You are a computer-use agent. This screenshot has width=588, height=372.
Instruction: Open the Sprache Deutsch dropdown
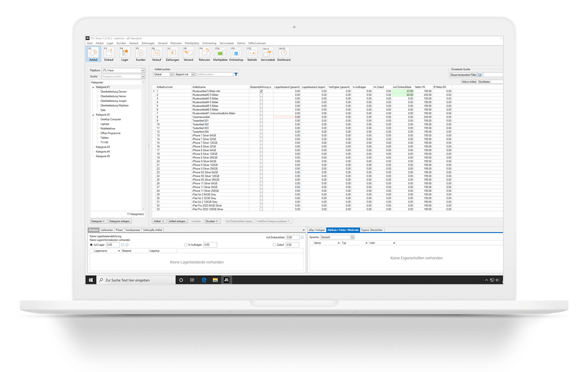coord(352,237)
